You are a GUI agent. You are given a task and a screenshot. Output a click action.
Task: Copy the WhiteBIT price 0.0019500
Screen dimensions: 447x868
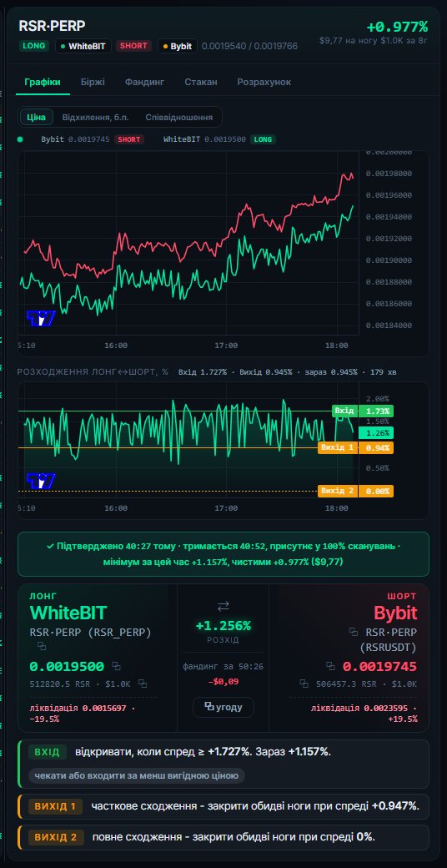(x=116, y=665)
